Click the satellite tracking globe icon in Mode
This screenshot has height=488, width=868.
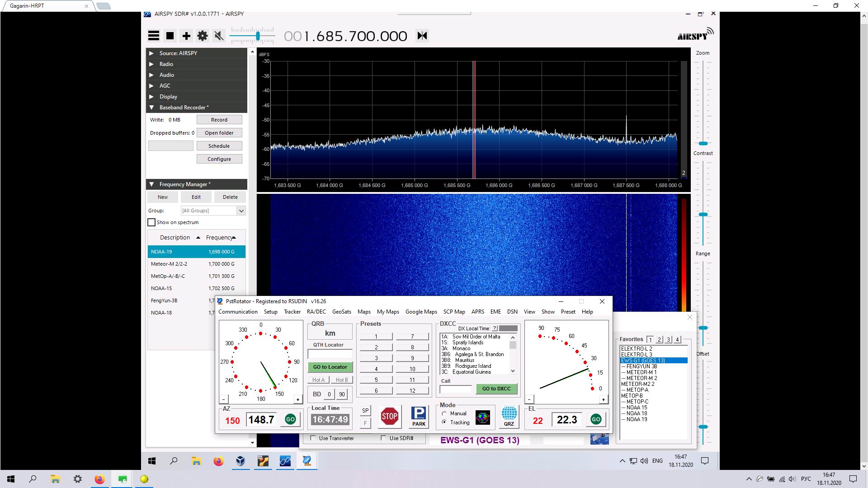pos(482,417)
